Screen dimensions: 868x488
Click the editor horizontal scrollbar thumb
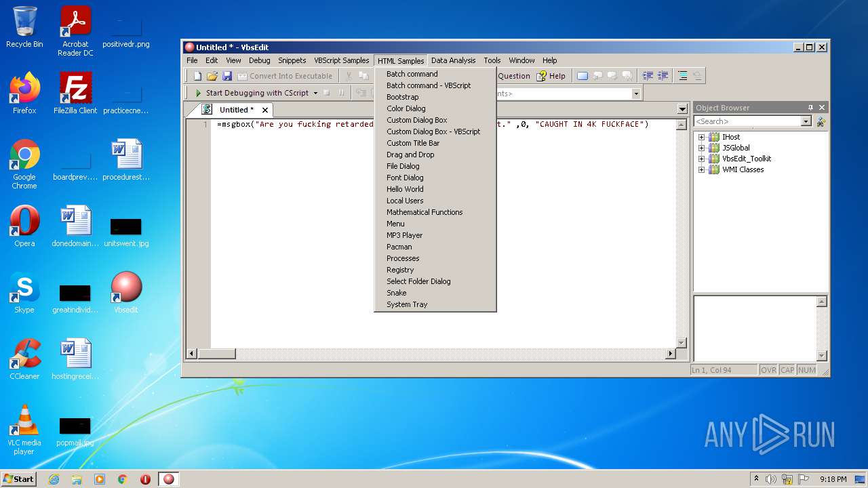tap(216, 353)
